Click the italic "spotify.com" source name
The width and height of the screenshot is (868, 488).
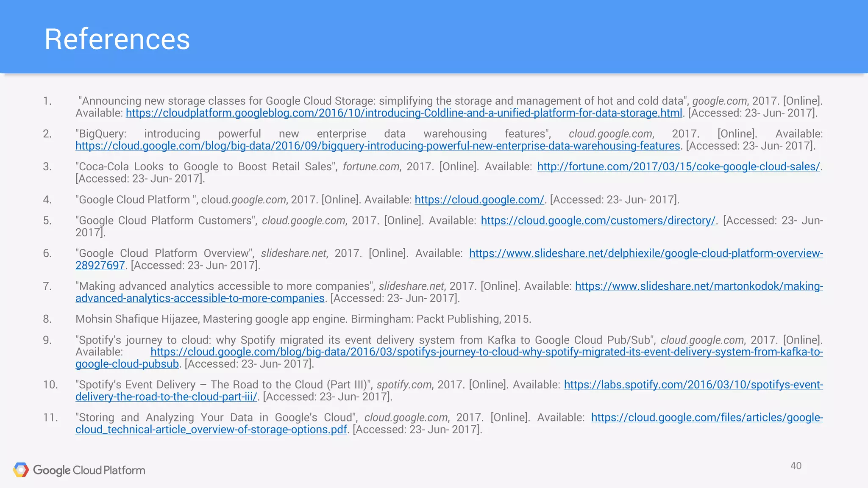(404, 385)
